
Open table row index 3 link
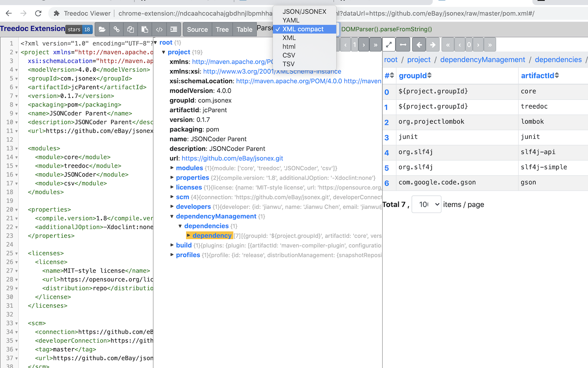pyautogui.click(x=387, y=138)
